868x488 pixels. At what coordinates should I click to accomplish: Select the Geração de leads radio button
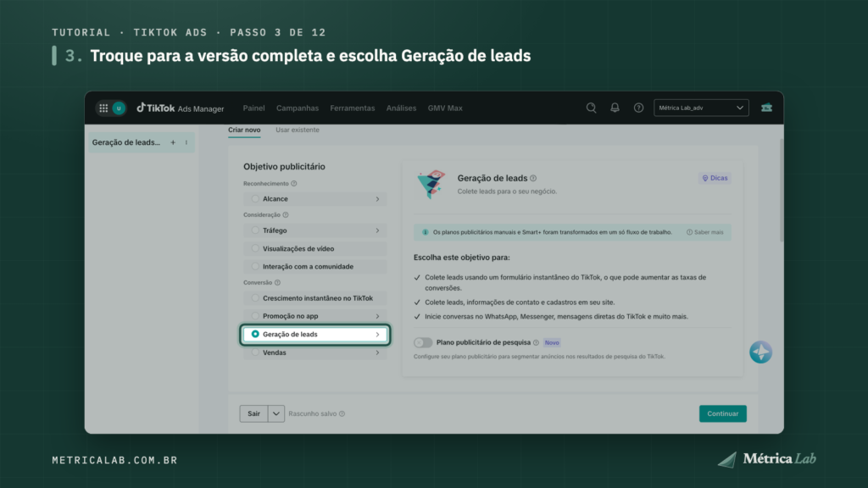click(x=255, y=334)
